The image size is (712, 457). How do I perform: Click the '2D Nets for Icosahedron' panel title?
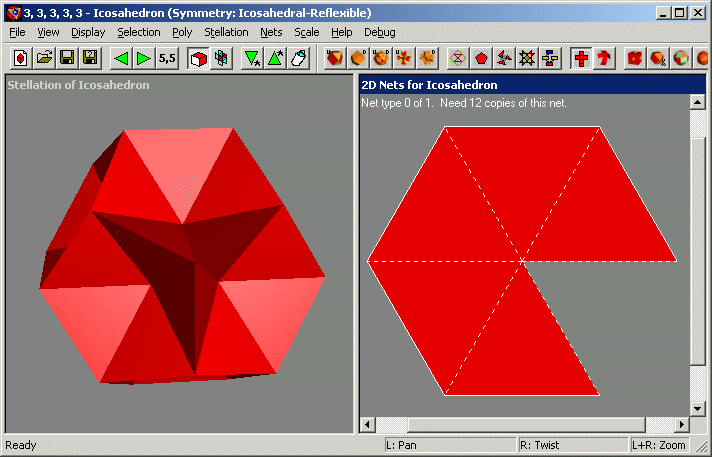point(429,85)
